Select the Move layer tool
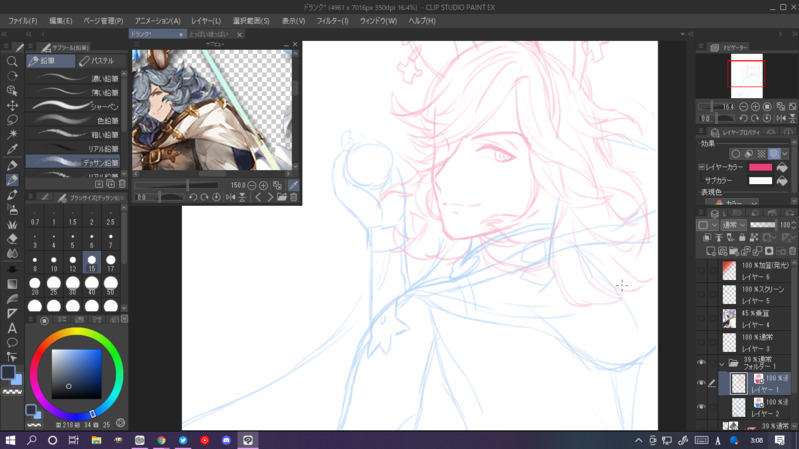This screenshot has height=449, width=799. click(12, 105)
